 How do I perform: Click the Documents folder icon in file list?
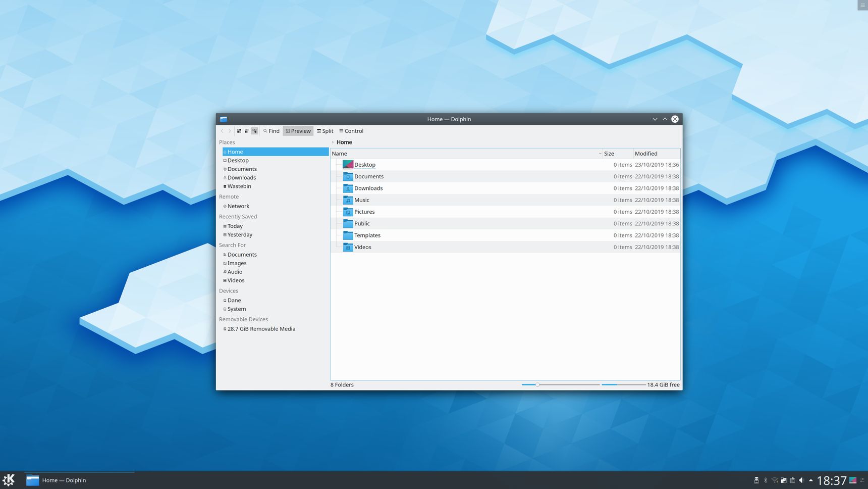point(348,176)
